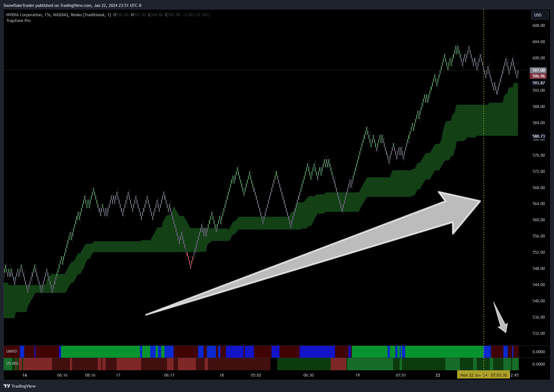Click the date 18 on time axis
This screenshot has width=554, height=392.
point(222,375)
